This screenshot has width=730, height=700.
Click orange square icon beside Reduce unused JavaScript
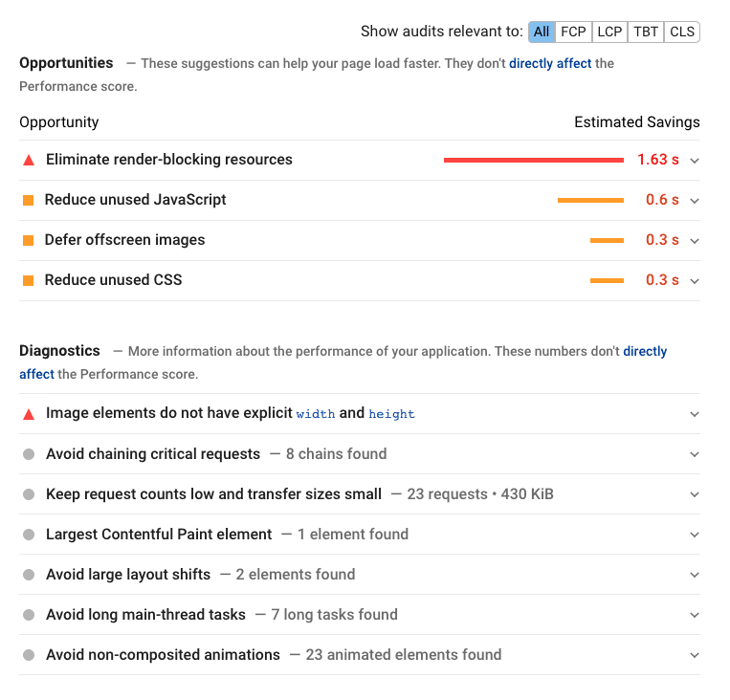[x=28, y=200]
